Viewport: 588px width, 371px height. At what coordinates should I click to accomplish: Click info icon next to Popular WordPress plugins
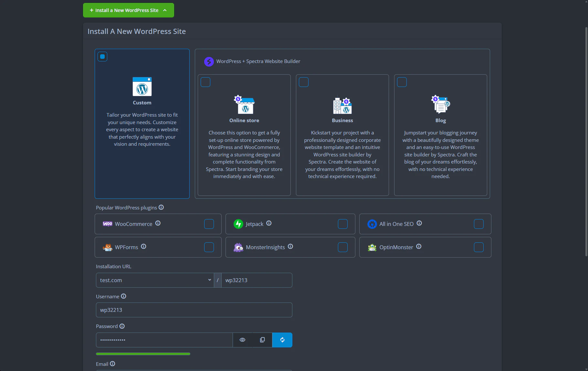[x=161, y=207]
